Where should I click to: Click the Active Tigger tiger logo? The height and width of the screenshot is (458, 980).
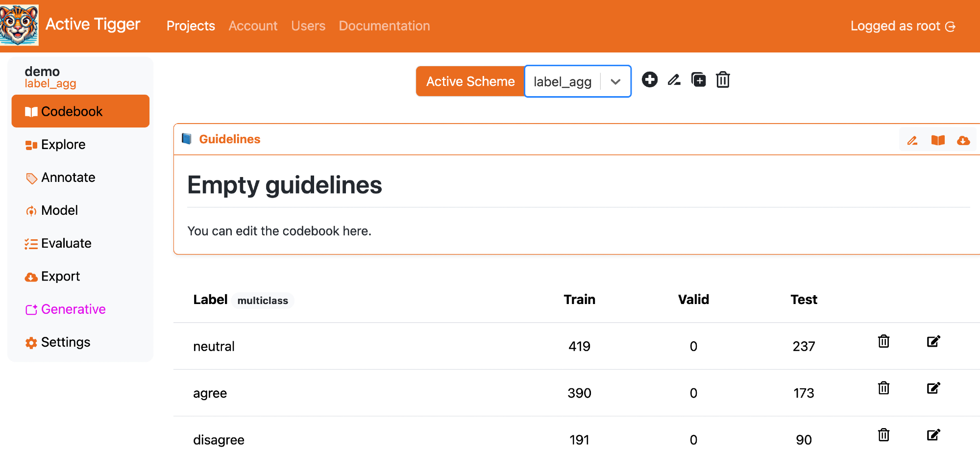tap(19, 25)
